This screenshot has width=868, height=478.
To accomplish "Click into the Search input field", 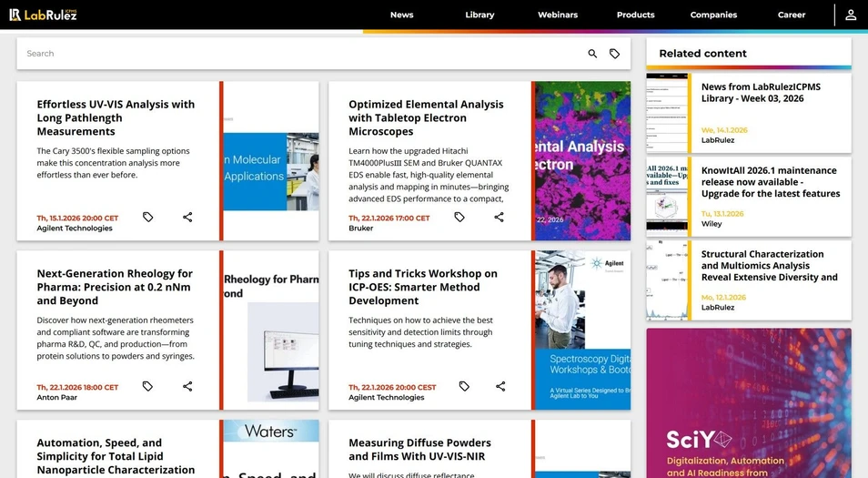I will (x=291, y=54).
